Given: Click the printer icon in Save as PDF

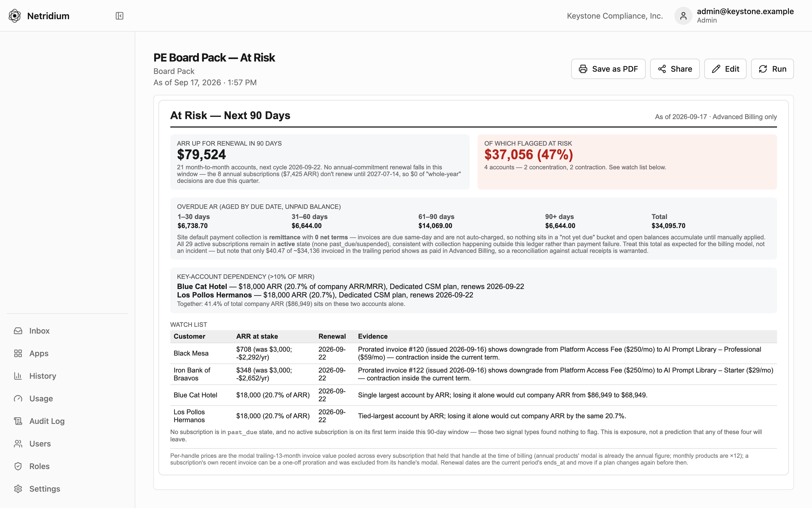Looking at the screenshot, I should pyautogui.click(x=583, y=69).
